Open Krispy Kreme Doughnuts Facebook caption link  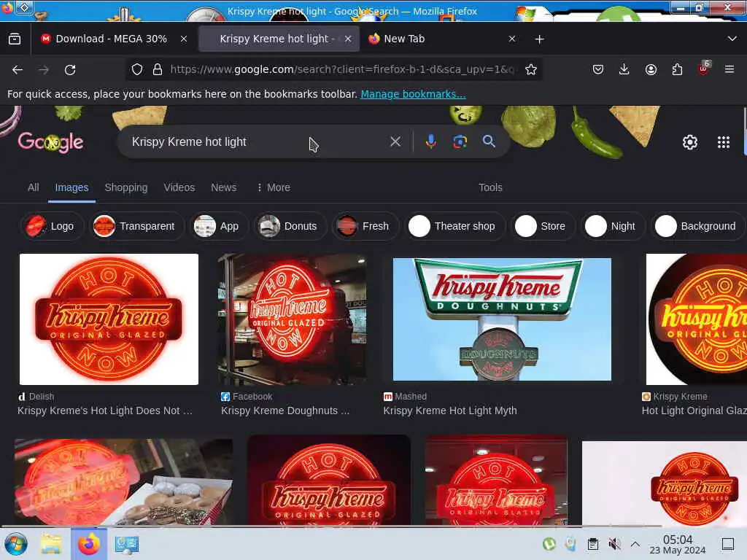click(285, 411)
